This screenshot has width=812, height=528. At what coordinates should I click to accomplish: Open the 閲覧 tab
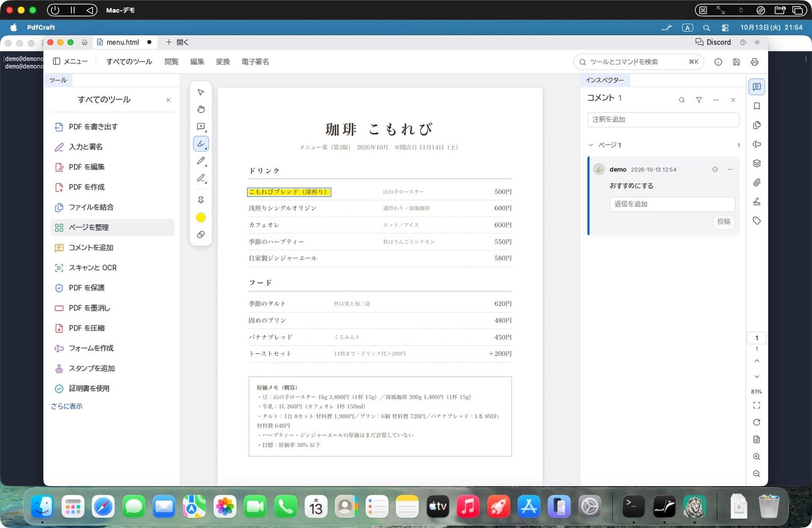(172, 61)
